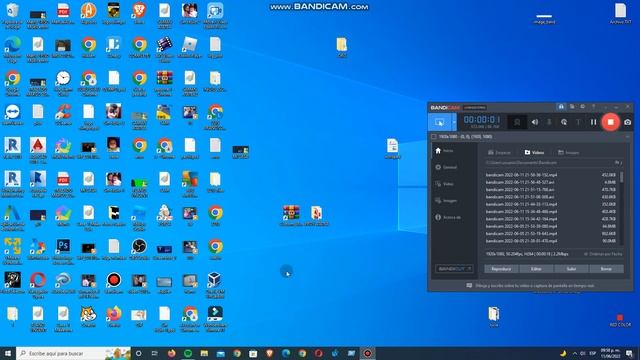This screenshot has width=640, height=360.
Task: Switch to the Imágenes tab
Action: click(x=569, y=152)
